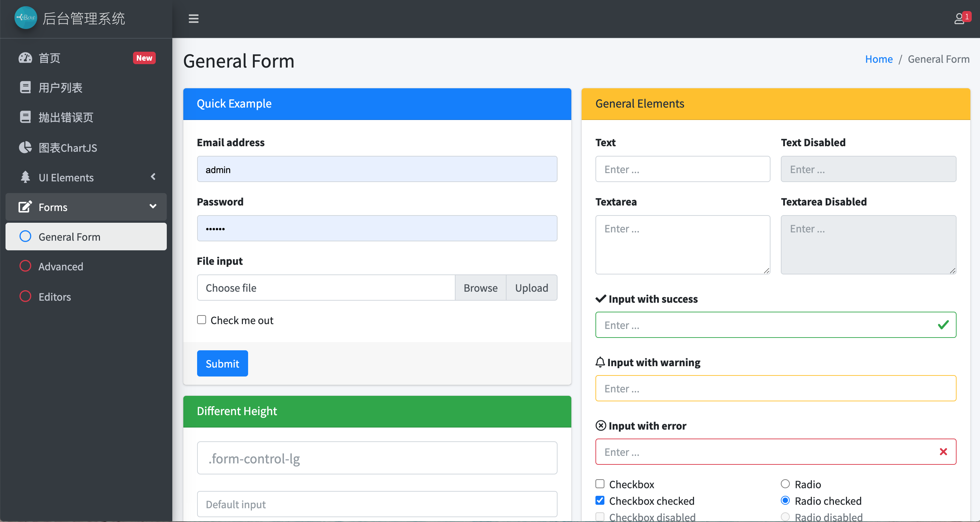The width and height of the screenshot is (980, 522).
Task: Go to 用户列表 in the sidebar
Action: point(86,88)
